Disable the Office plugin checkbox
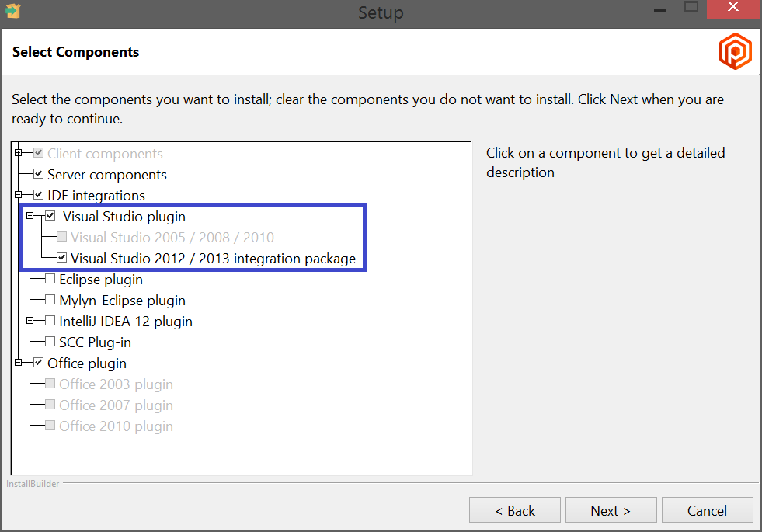Screen dimensions: 762x532 coord(38,363)
